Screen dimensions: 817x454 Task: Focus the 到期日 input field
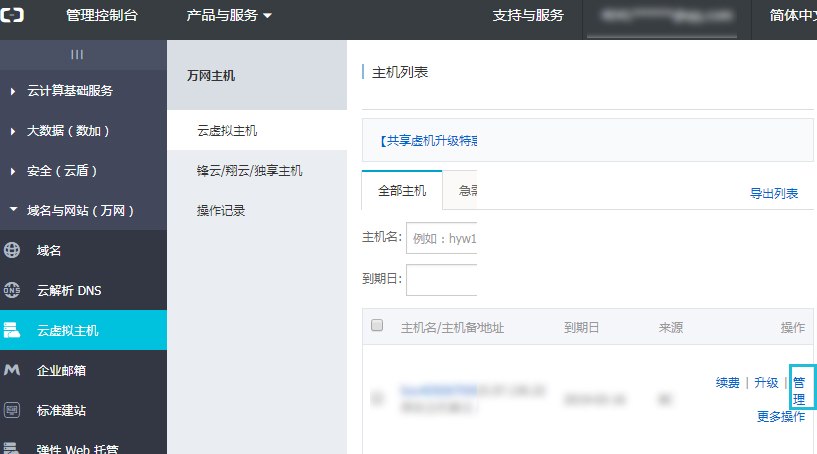coord(442,280)
